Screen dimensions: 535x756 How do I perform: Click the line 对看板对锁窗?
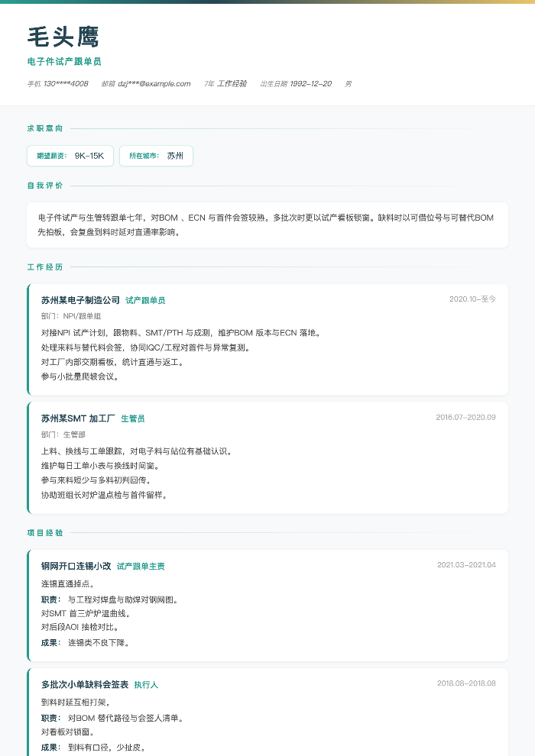[68, 732]
